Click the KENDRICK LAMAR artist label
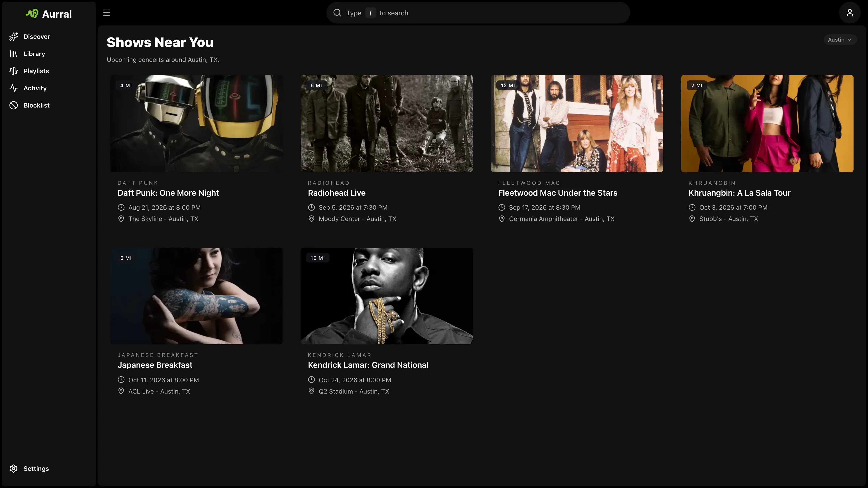 pos(339,355)
